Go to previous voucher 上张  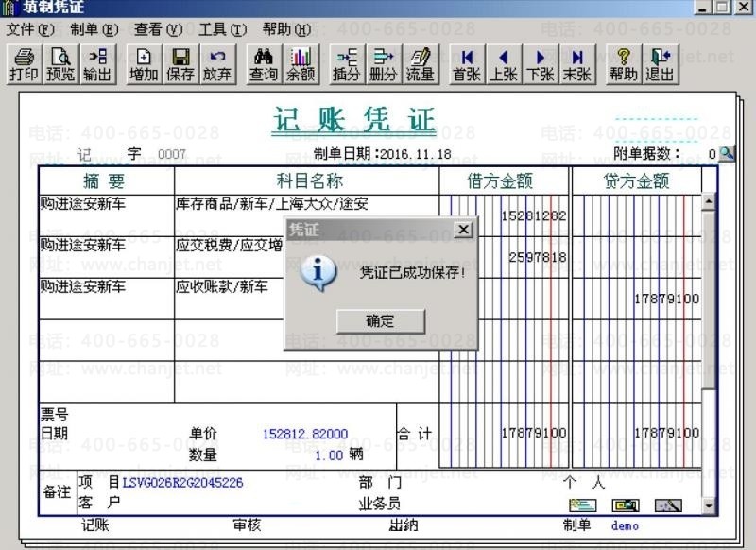pyautogui.click(x=504, y=64)
